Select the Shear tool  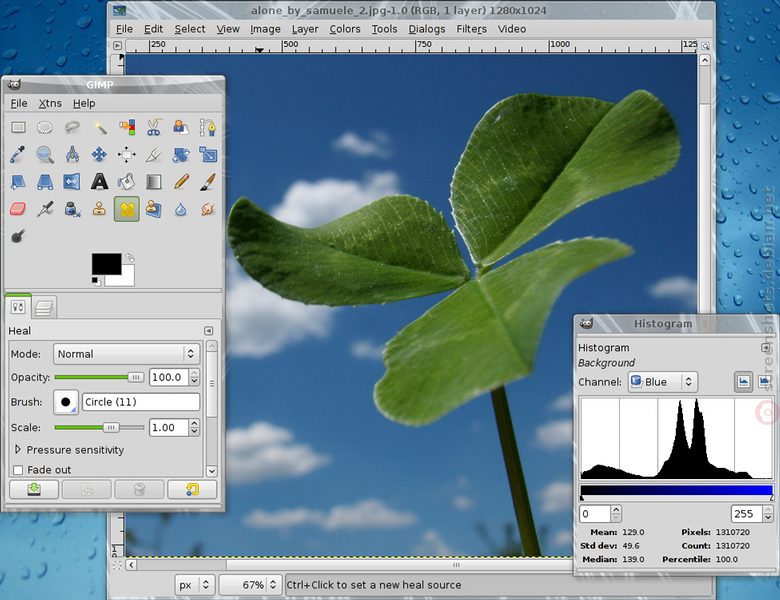[18, 182]
